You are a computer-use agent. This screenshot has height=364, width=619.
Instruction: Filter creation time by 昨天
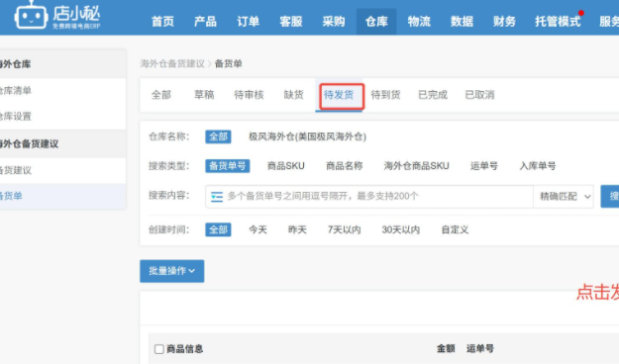point(297,229)
